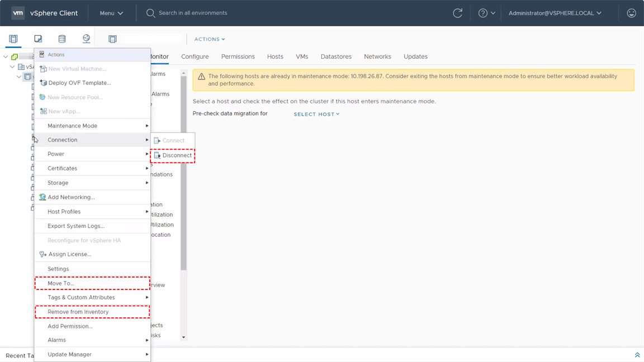Open the Menu dropdown in header

point(111,13)
